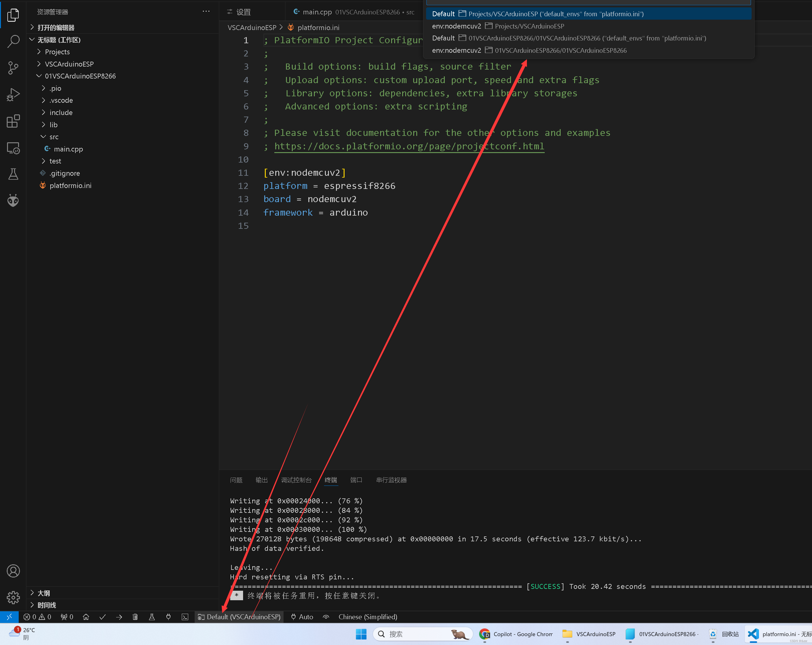Screen dimensions: 812x645
Task: Switch to the 端口 panel tab
Action: tap(356, 480)
